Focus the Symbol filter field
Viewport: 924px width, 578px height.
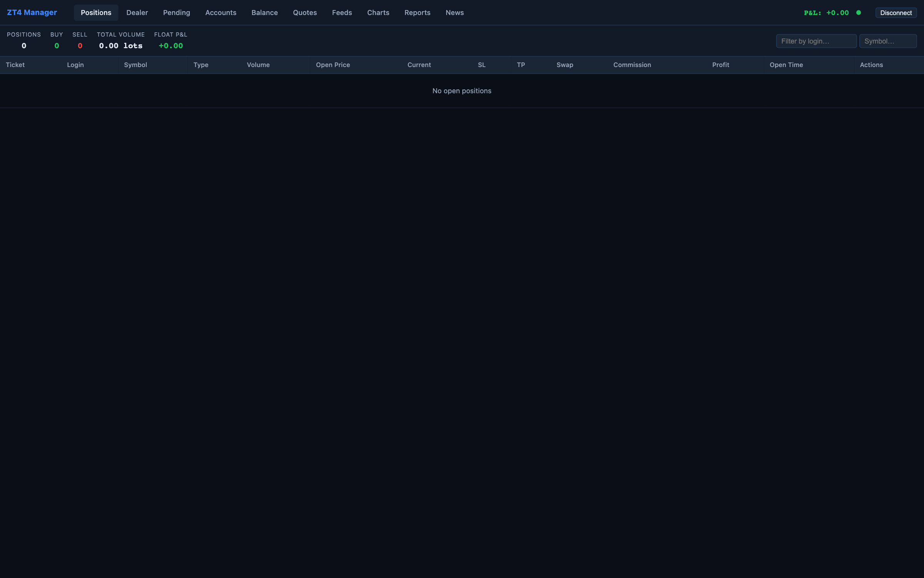tap(888, 41)
